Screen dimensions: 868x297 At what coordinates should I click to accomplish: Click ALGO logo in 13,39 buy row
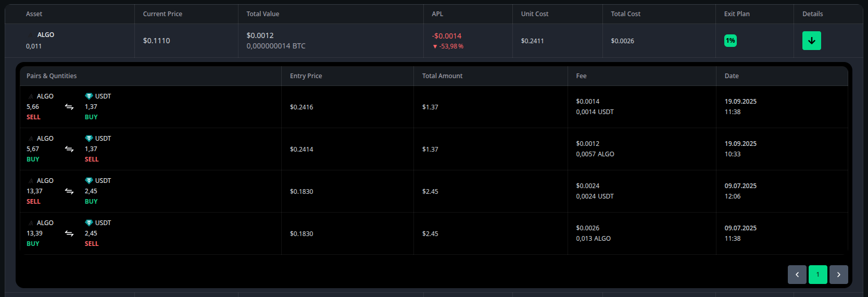[x=31, y=223]
